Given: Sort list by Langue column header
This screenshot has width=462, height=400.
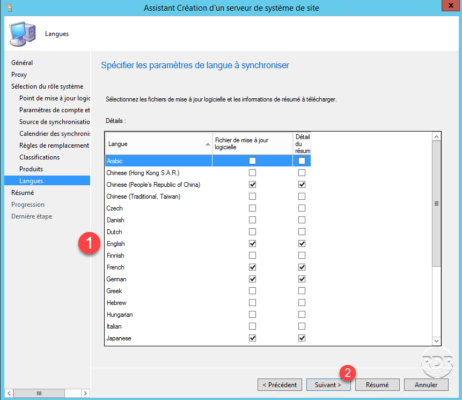Looking at the screenshot, I should pos(159,144).
